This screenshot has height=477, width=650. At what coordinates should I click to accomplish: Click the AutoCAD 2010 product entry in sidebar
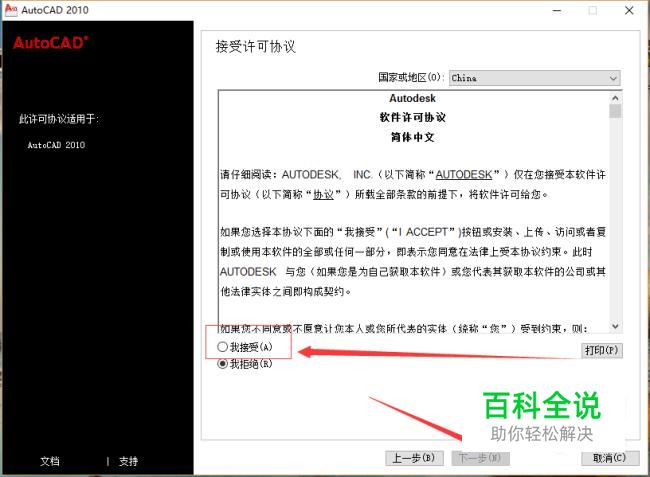[x=56, y=145]
